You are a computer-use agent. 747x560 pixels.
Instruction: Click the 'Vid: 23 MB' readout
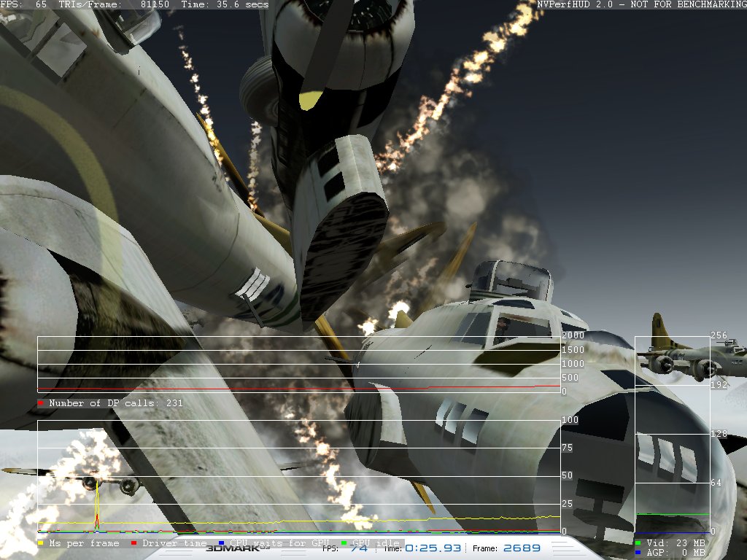click(x=676, y=542)
